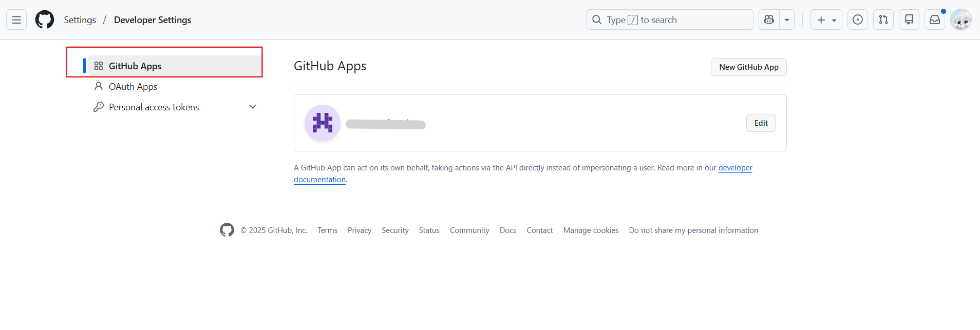
Task: Go to GitHub homepage via Octocat logo
Action: 45,20
